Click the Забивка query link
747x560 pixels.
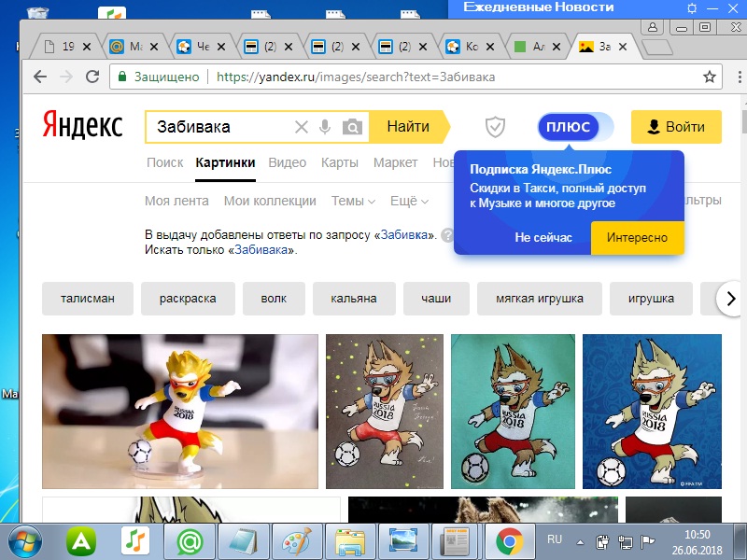[x=404, y=235]
